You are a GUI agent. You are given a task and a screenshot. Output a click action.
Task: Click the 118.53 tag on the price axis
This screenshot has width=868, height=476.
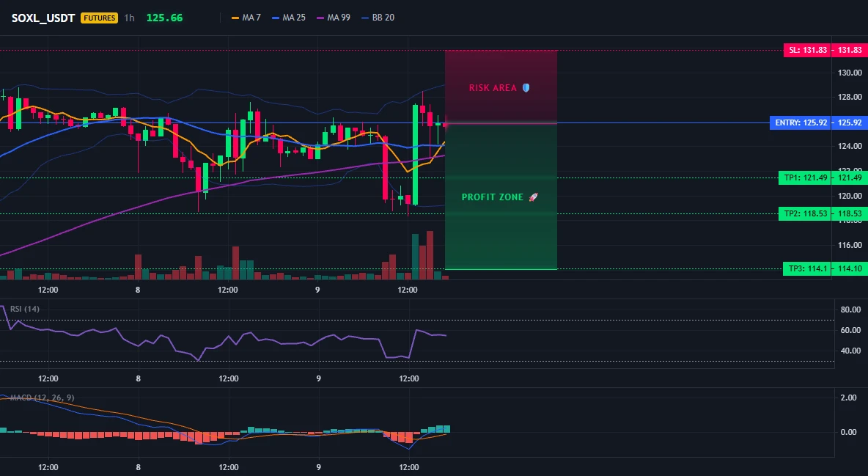[x=850, y=213]
